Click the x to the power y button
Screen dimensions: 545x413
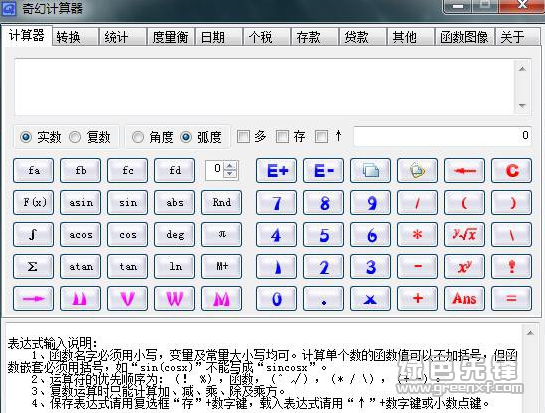[x=464, y=267]
